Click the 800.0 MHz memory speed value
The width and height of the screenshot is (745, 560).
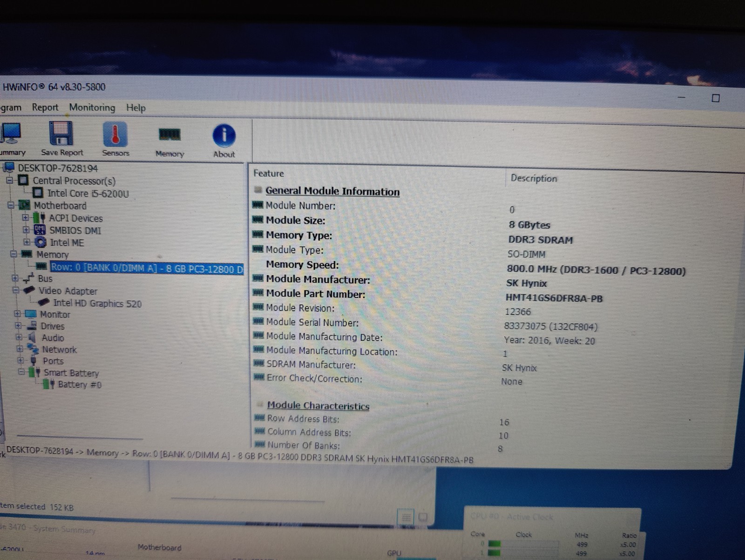click(x=596, y=270)
